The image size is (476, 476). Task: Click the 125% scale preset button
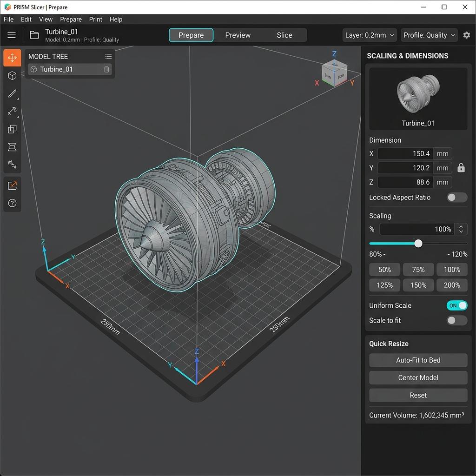click(x=384, y=285)
